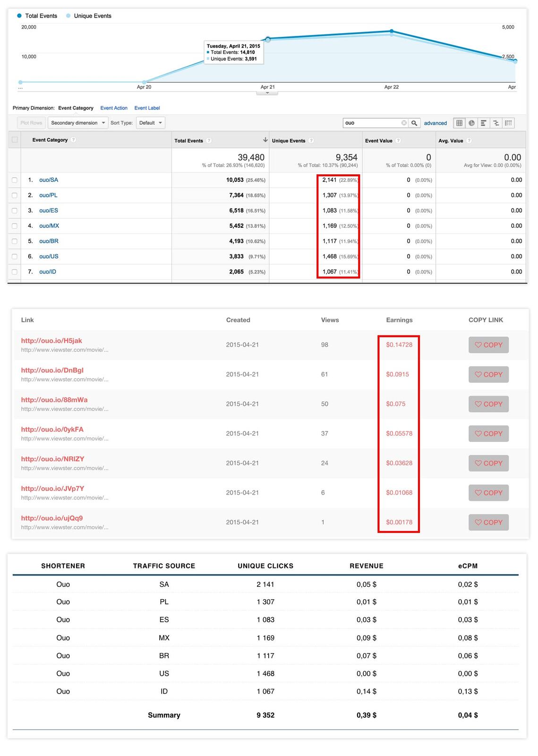Switch primary dimension to Event Action
538x756 pixels.
tap(114, 108)
